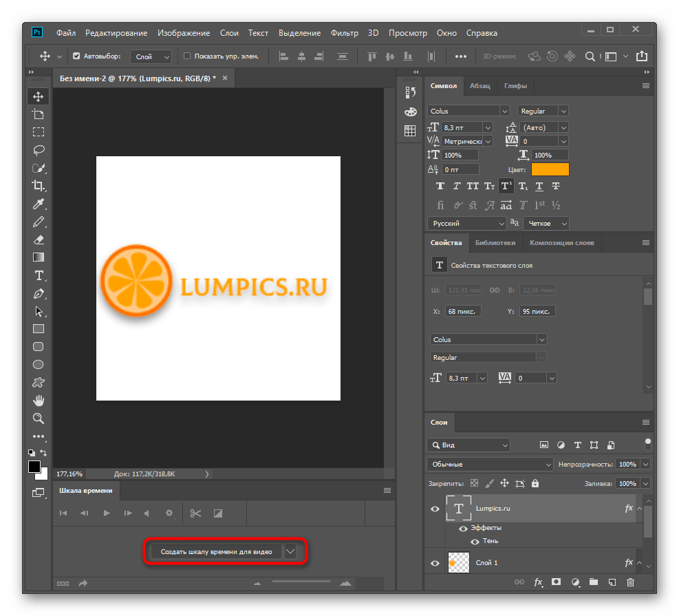Toggle the Auto-select (Автовыбор) checkbox

(76, 56)
